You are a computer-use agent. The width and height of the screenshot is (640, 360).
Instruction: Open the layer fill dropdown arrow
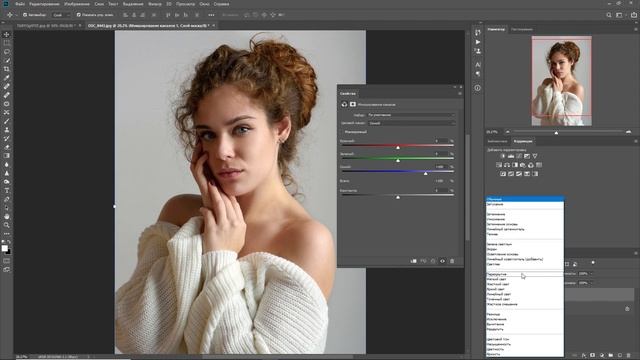tap(591, 283)
